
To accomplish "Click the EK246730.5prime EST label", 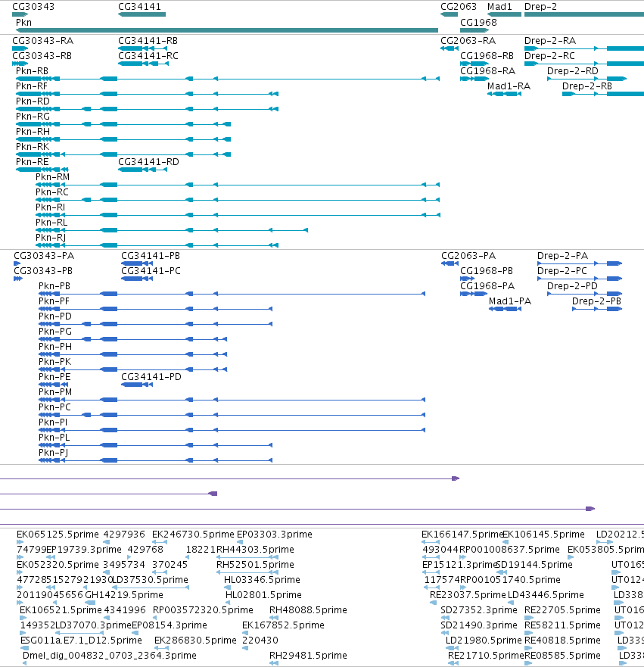I will (193, 535).
